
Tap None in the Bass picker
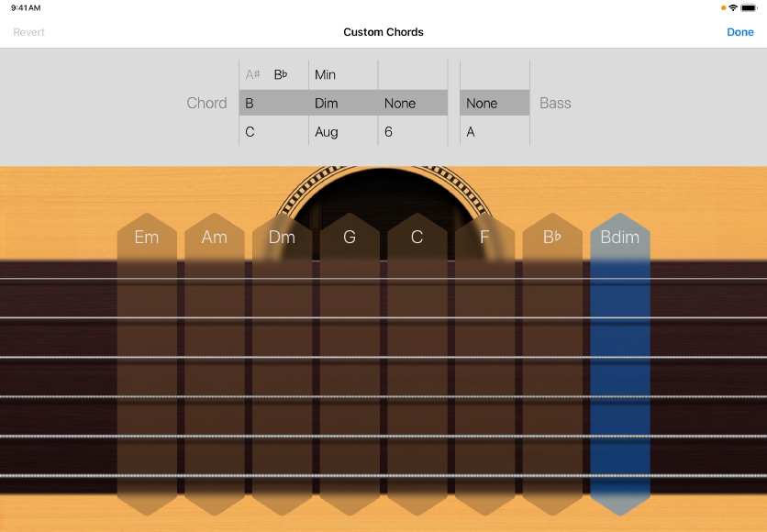482,104
